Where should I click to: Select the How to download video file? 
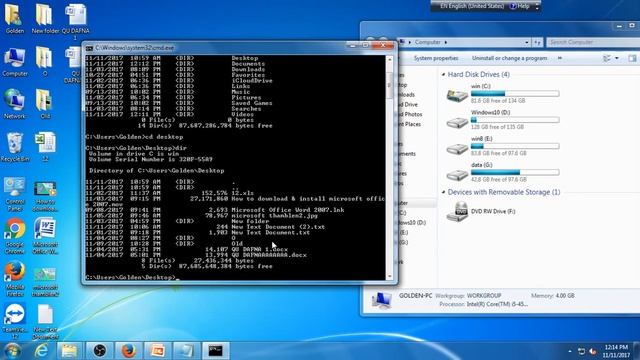(45, 196)
